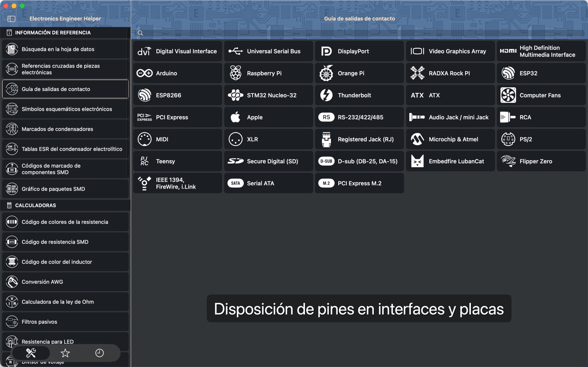Click the Computer Fans icon

coord(508,95)
